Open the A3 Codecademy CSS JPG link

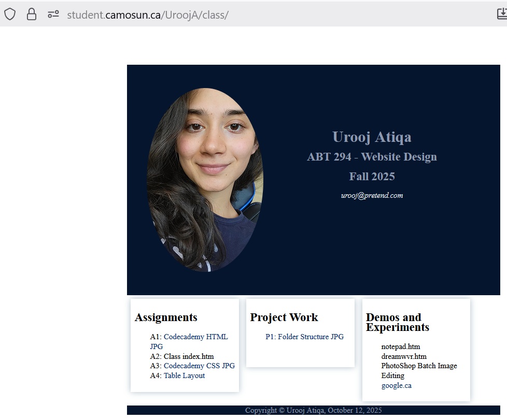[199, 366]
